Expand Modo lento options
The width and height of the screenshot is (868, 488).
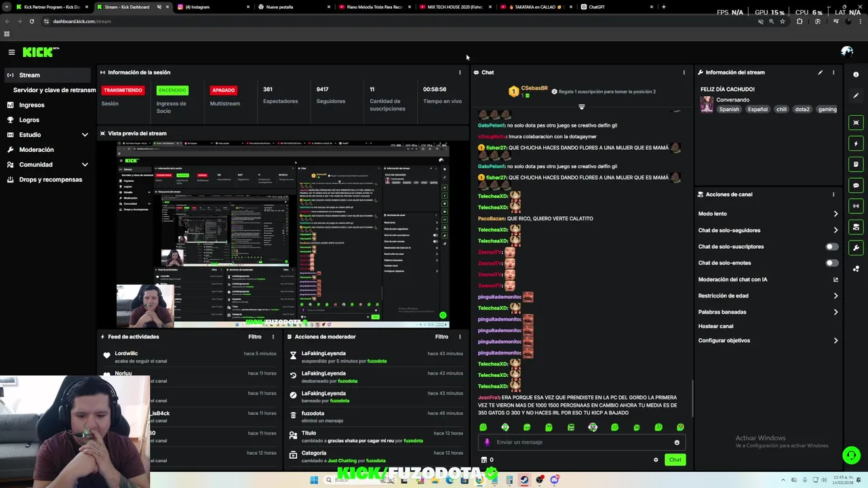point(835,213)
